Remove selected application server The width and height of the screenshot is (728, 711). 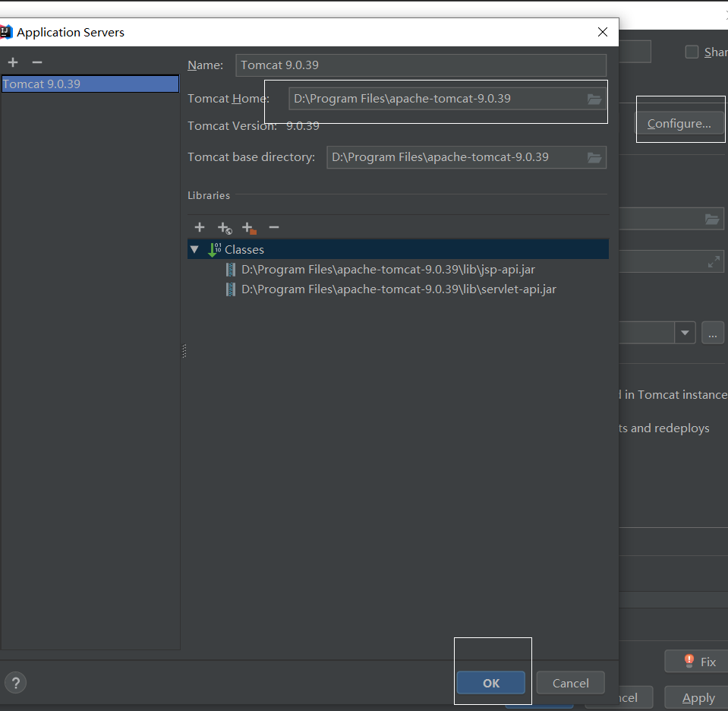tap(37, 62)
